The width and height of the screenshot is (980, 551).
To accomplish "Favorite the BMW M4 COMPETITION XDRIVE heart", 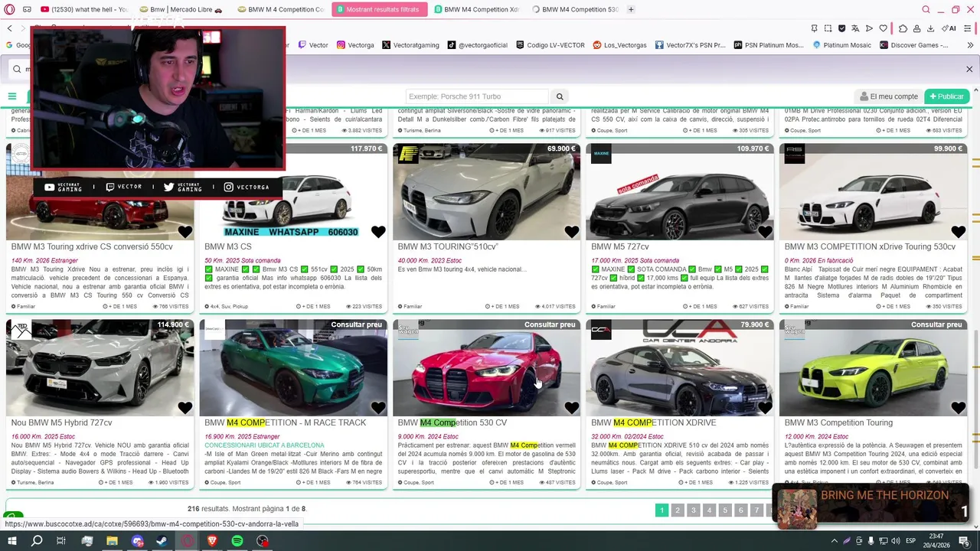I will (x=765, y=408).
